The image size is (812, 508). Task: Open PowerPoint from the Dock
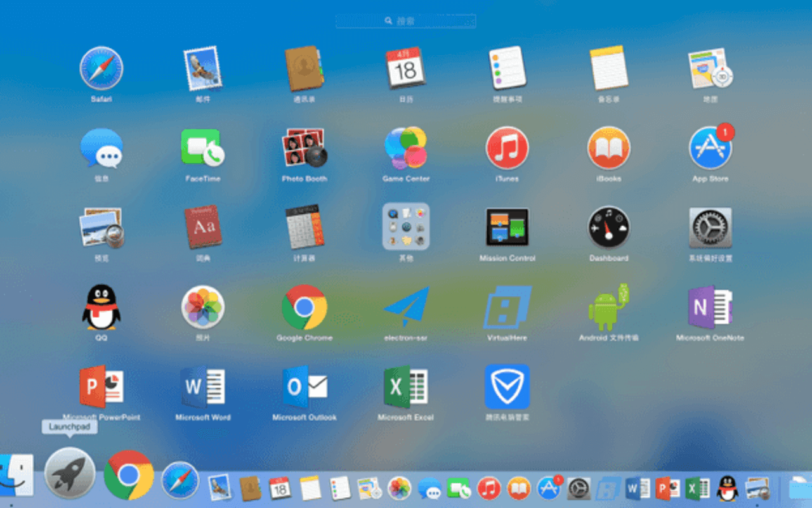click(667, 488)
